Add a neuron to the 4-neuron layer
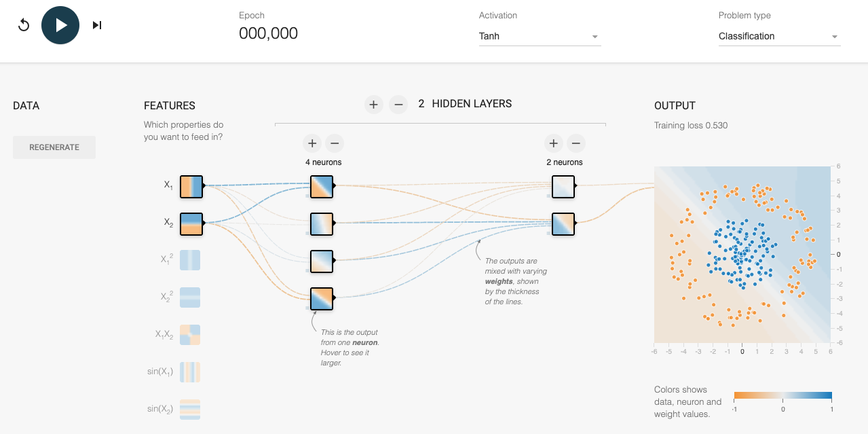868x434 pixels. coord(312,143)
